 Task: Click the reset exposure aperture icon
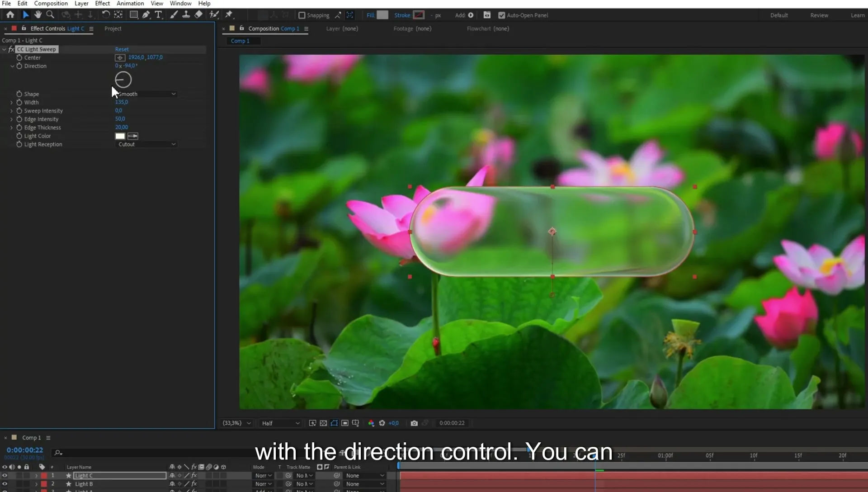click(382, 423)
